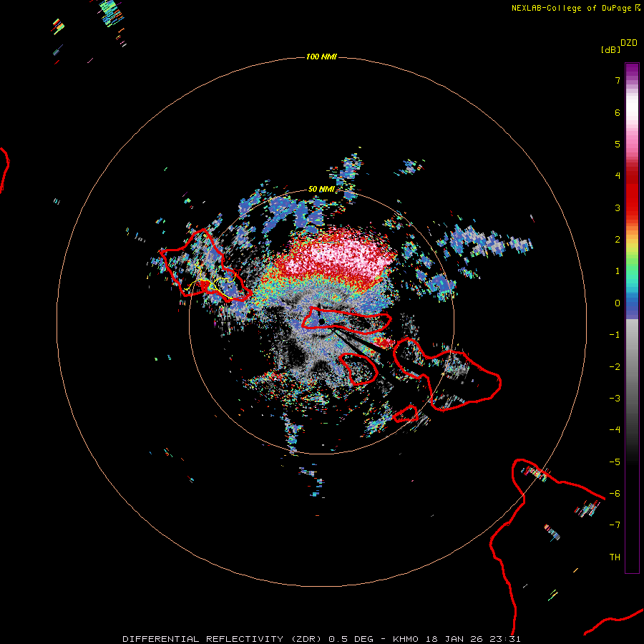
Task: Click the purple top of the color bar
Action: [x=632, y=71]
